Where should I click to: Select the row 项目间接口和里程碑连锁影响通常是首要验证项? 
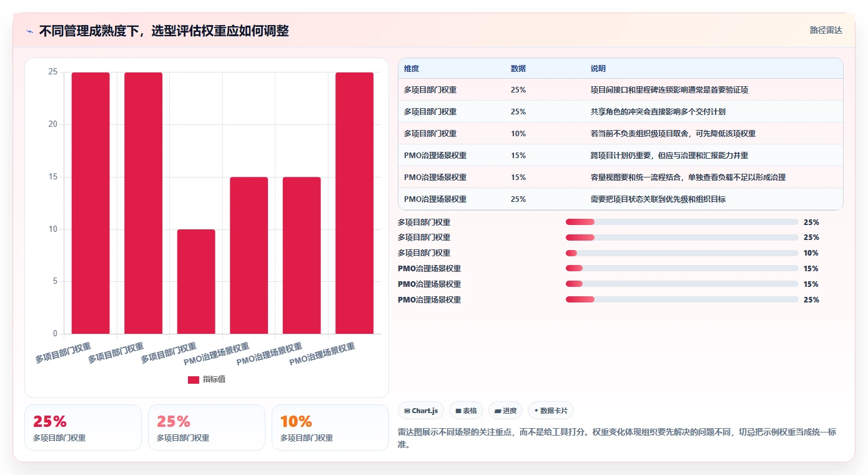click(620, 90)
